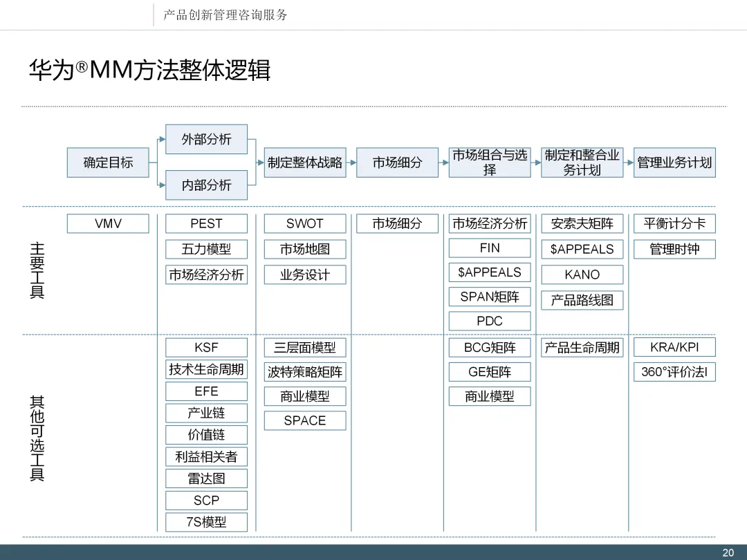The height and width of the screenshot is (560, 747).
Task: Click the 其他可选工具 row label
Action: pyautogui.click(x=37, y=438)
